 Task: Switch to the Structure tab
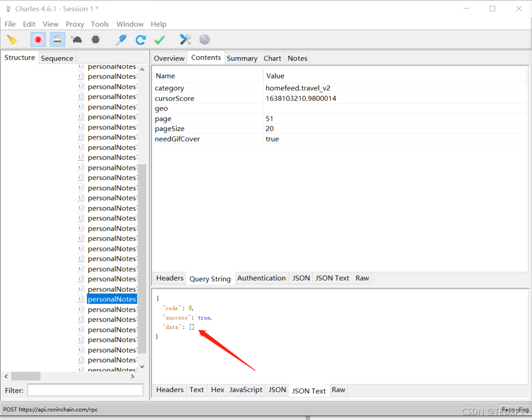[20, 58]
